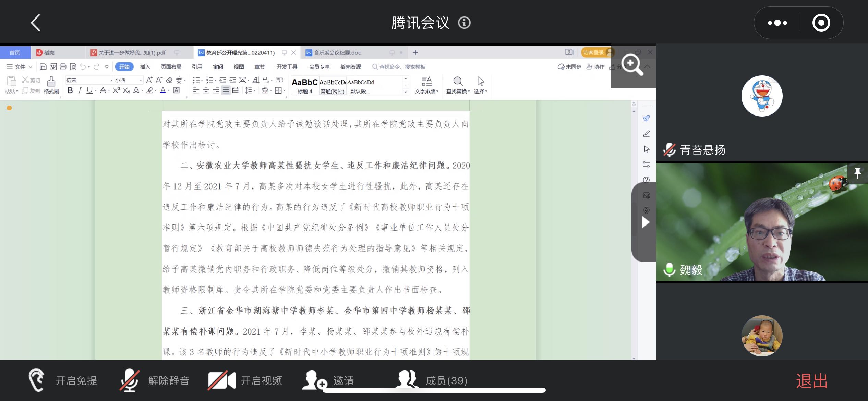Screen dimensions: 868x401
Task: Open the 插入 ribbon tab
Action: click(x=145, y=67)
